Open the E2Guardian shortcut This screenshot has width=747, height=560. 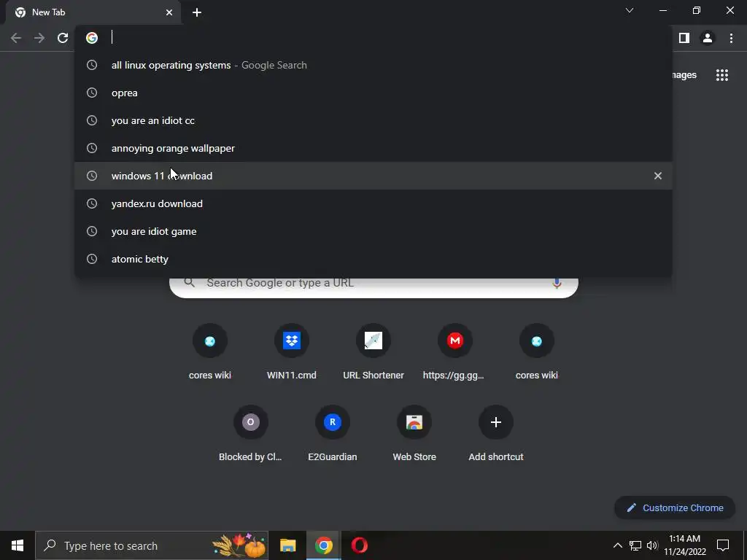[x=333, y=434]
